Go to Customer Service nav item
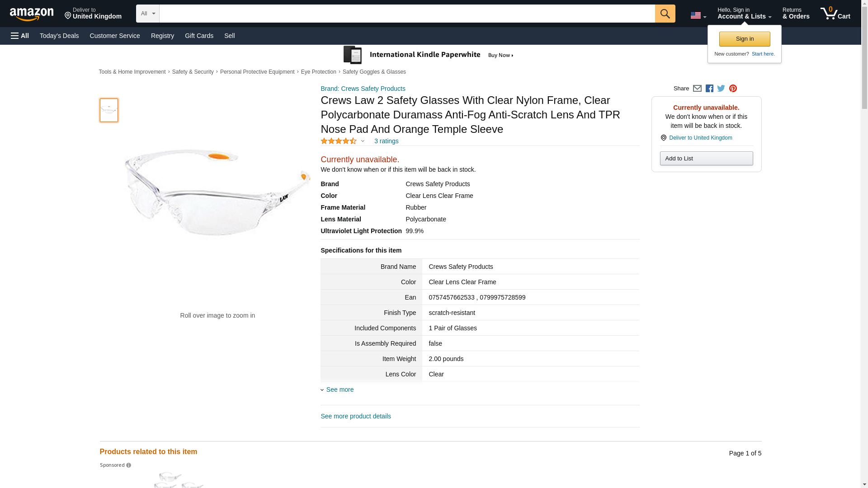The image size is (868, 488). (x=115, y=36)
